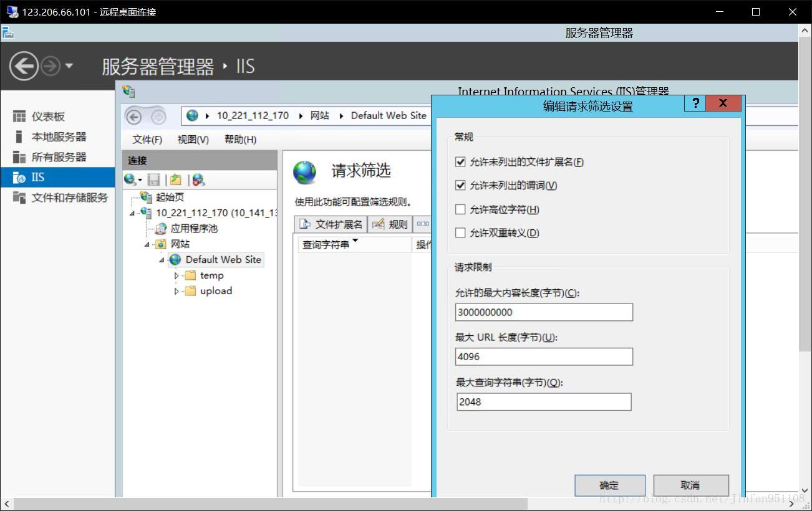Click the max query string field 2048
Viewport: 812px width, 511px height.
pyautogui.click(x=543, y=401)
